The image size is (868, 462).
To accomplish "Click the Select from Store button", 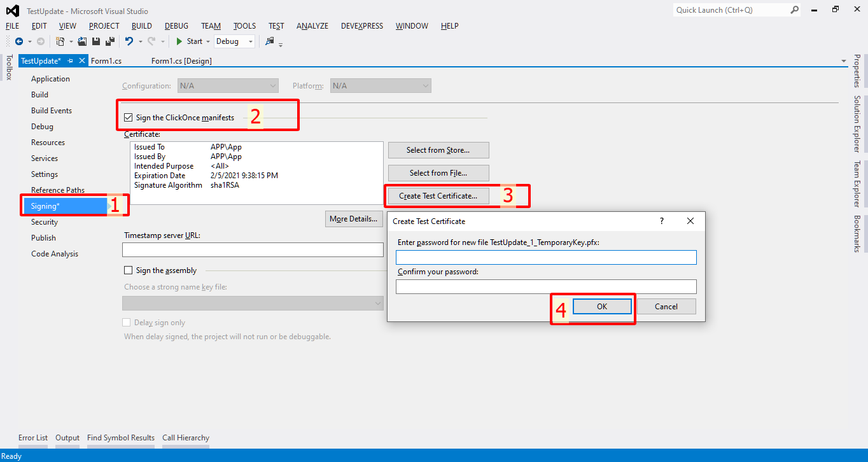I will [438, 150].
